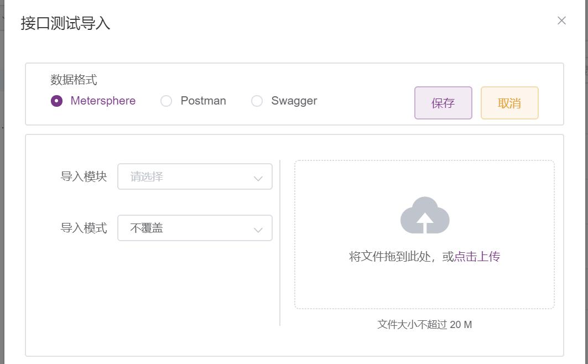Viewport: 588px width, 364px height.
Task: Click the 文件大小不超过 20 M notice
Action: (x=424, y=324)
